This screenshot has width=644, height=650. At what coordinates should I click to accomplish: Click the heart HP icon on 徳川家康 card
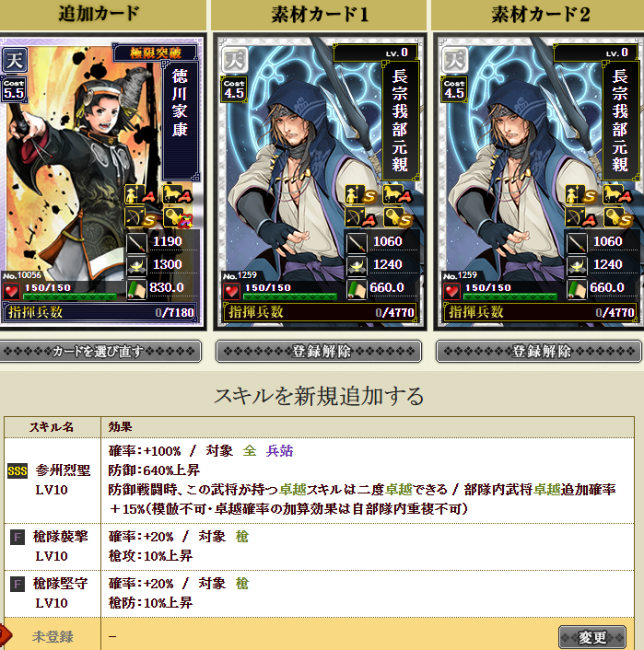tap(11, 292)
